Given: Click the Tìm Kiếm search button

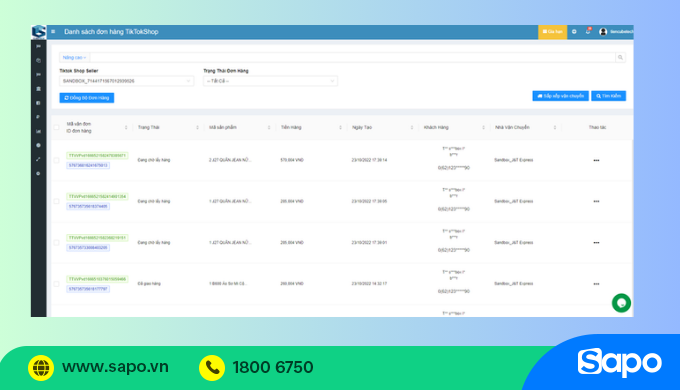Looking at the screenshot, I should coord(608,96).
